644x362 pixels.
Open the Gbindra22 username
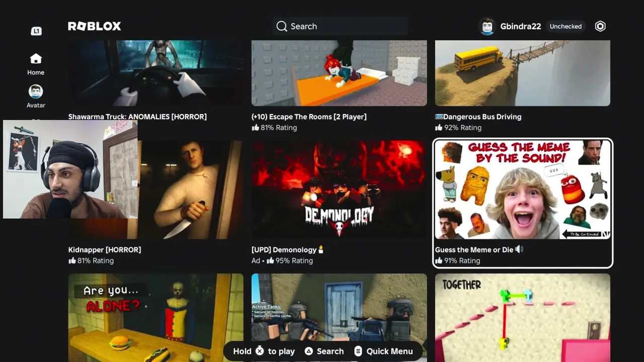pyautogui.click(x=521, y=26)
